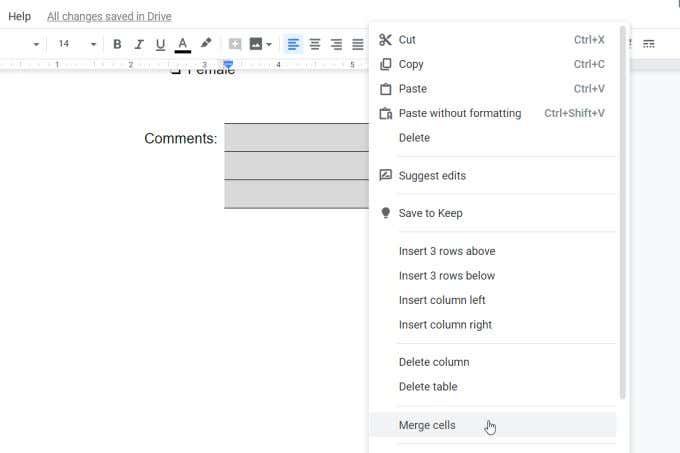Screen dimensions: 680x453
Task: Expand the font dropdown arrow left of size
Action: (36, 44)
